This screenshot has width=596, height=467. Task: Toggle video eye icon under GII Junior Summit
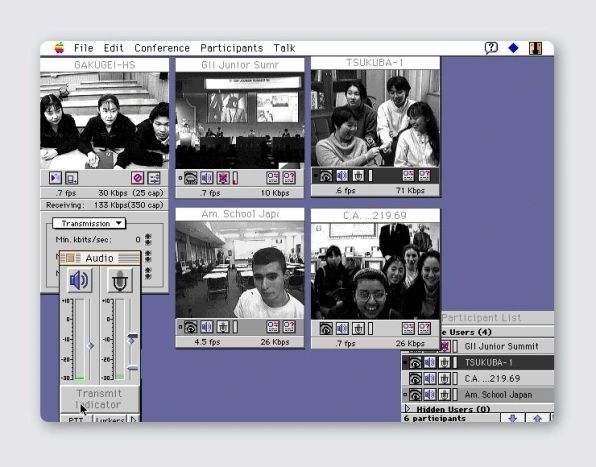(191, 178)
